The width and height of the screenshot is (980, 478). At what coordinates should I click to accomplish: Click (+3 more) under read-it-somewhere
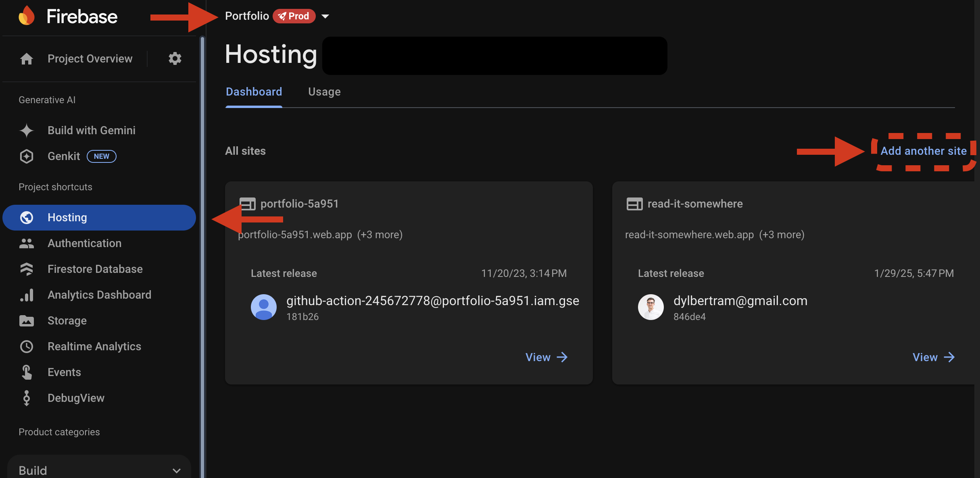click(x=782, y=235)
